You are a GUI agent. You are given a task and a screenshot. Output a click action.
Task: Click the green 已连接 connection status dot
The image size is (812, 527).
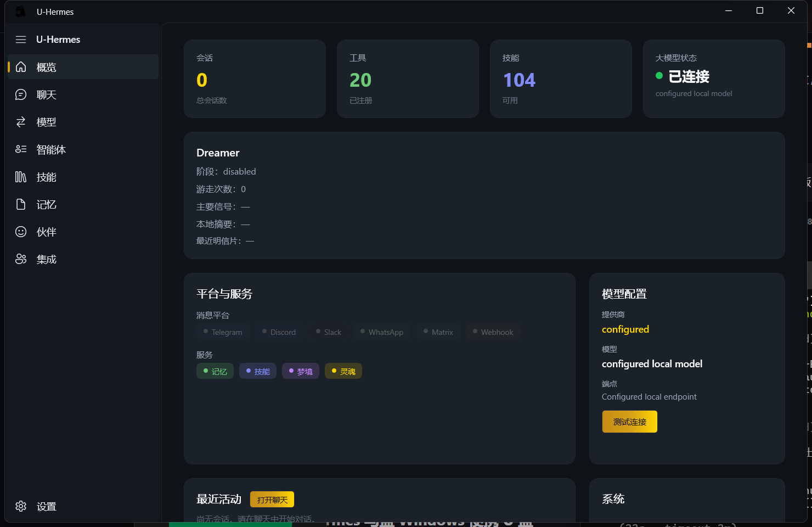pyautogui.click(x=658, y=76)
